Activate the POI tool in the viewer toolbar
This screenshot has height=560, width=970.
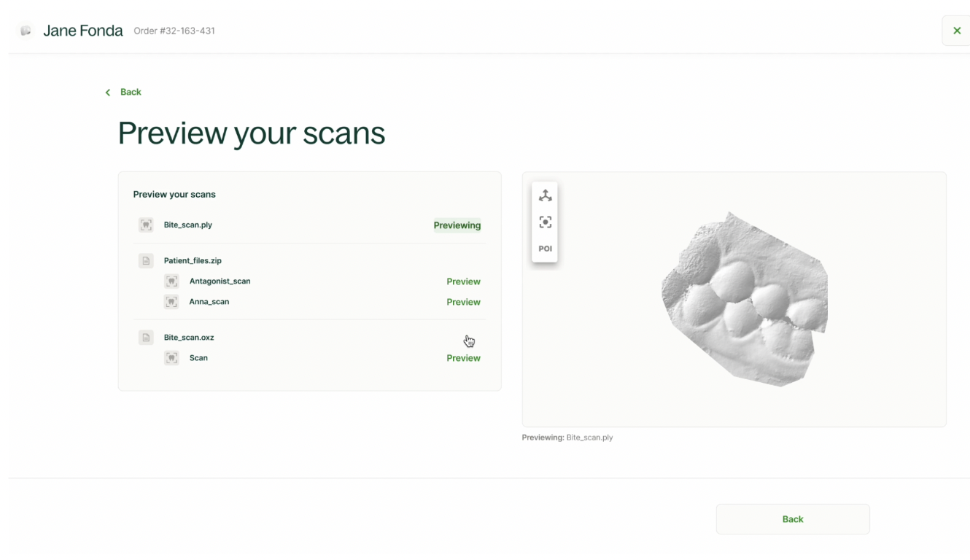click(x=544, y=248)
